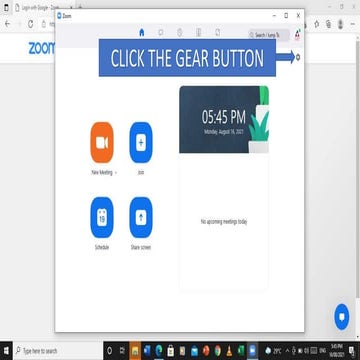
Task: Show hidden system tray icons
Action: click(x=287, y=351)
